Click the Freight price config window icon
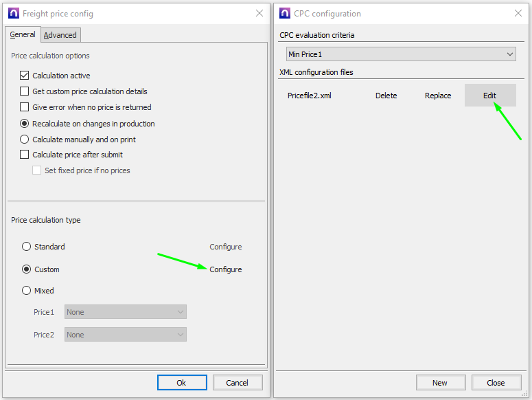 point(13,14)
